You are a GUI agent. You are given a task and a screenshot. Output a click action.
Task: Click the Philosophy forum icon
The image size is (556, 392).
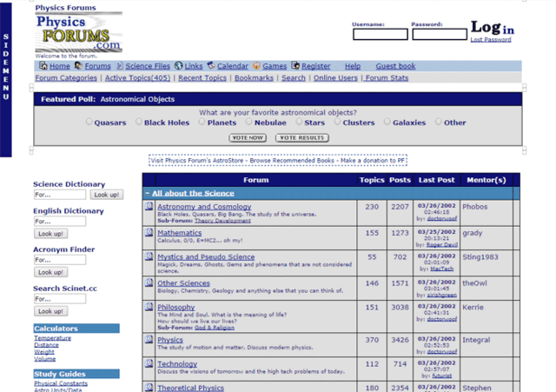(149, 307)
